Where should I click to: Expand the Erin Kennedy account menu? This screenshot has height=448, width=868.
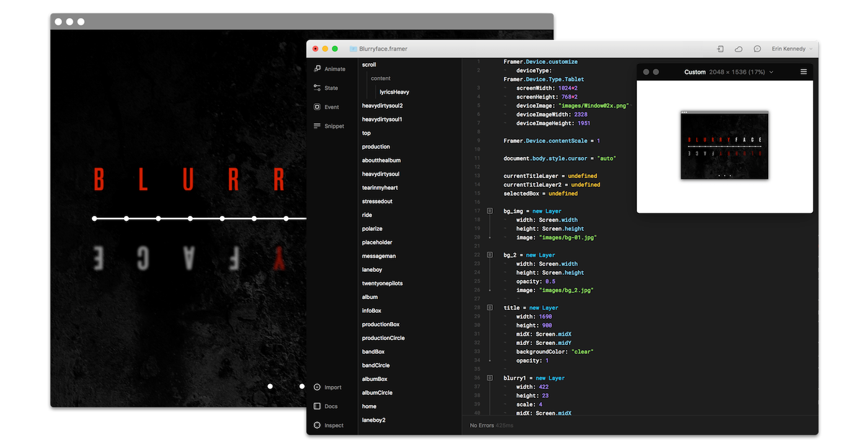click(791, 49)
